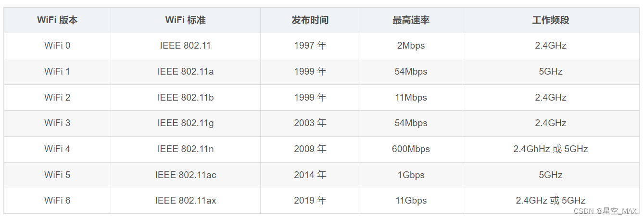This screenshot has width=644, height=219.
Task: Select the 11Gbps speed cell
Action: click(411, 201)
